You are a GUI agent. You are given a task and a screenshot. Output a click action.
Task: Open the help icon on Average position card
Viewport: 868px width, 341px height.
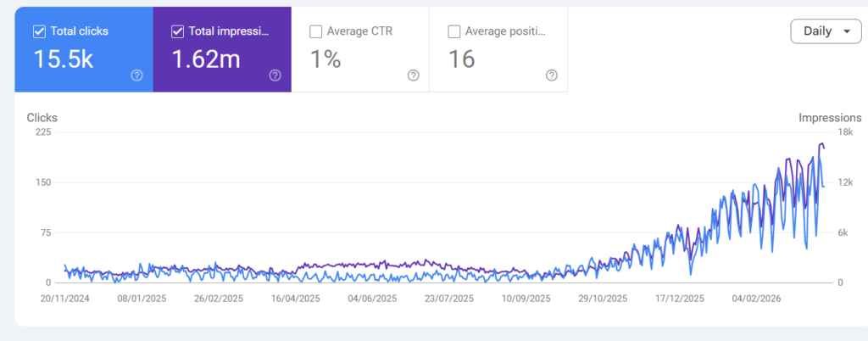tap(551, 75)
